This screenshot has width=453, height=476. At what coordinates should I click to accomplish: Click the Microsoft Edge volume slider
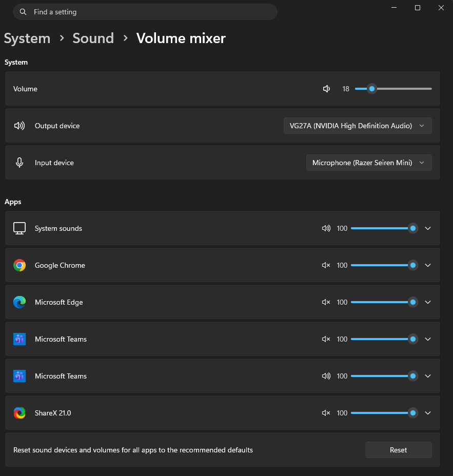384,302
